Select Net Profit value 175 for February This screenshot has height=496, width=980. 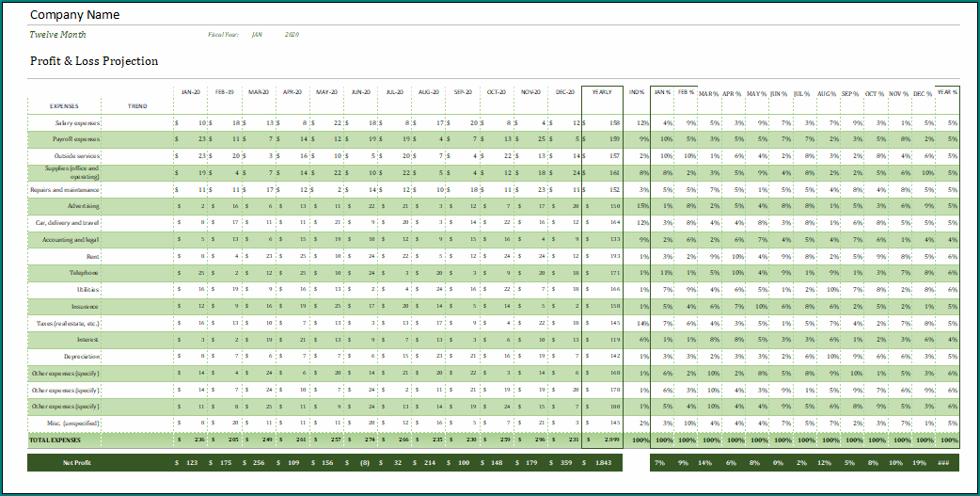224,463
